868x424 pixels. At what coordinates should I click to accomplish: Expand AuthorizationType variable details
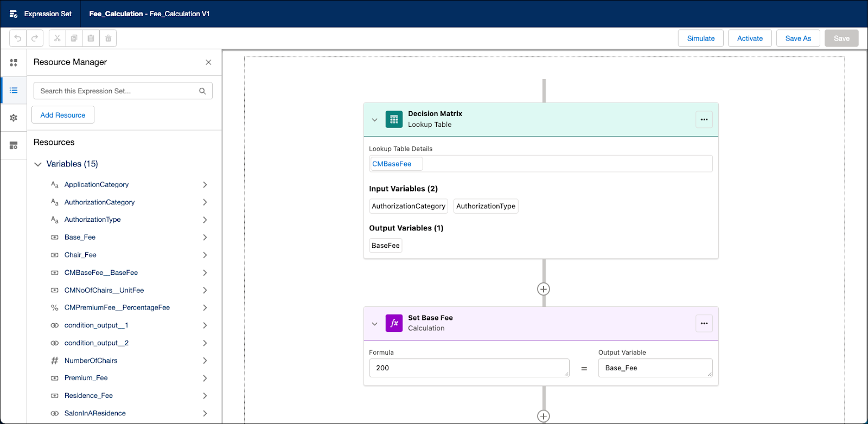[205, 220]
